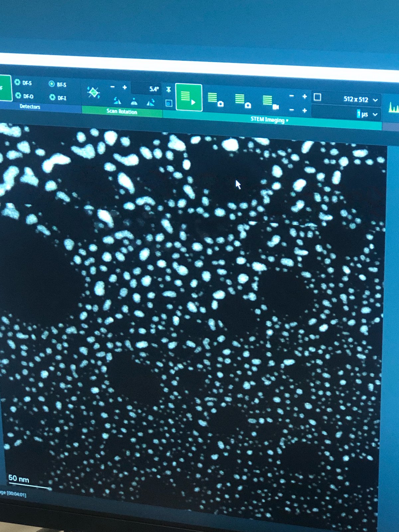Screen dimensions: 399x532
Task: Click the Scan Rotation panel label
Action: [x=122, y=111]
